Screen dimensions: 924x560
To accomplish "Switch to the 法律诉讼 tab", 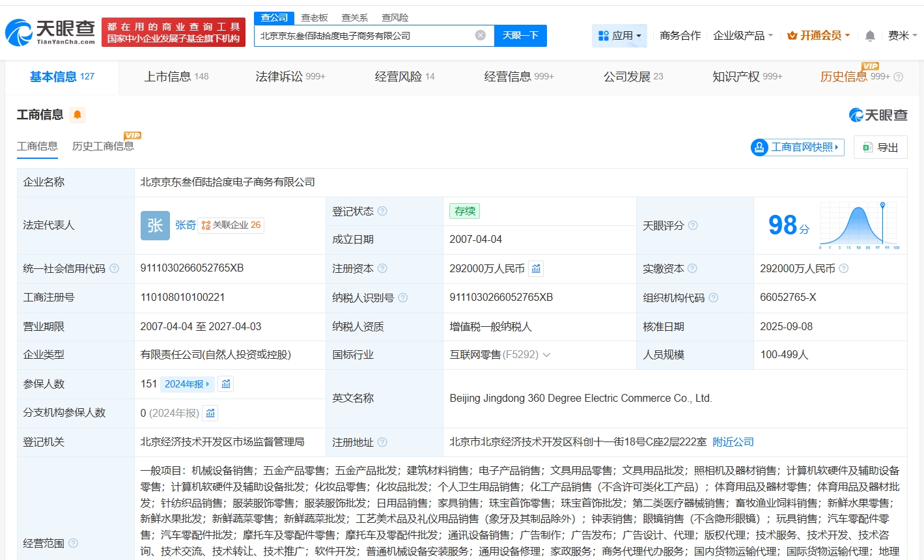I will [290, 77].
